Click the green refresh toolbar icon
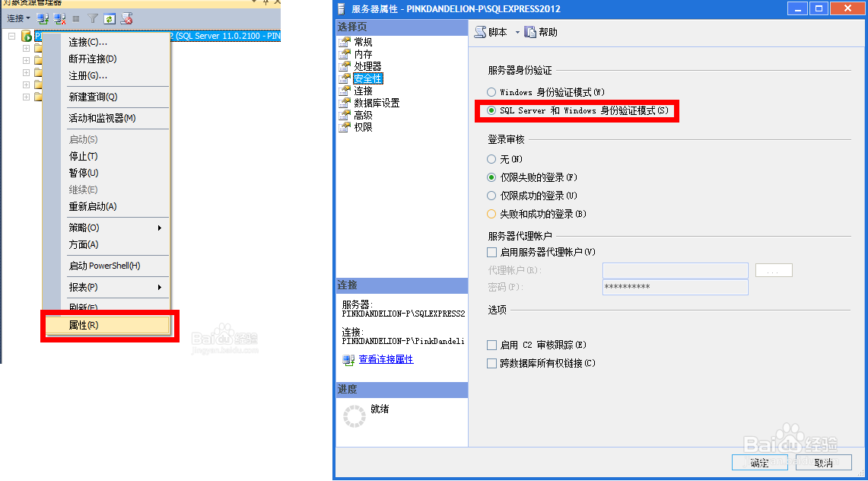This screenshot has width=868, height=481. (x=110, y=19)
